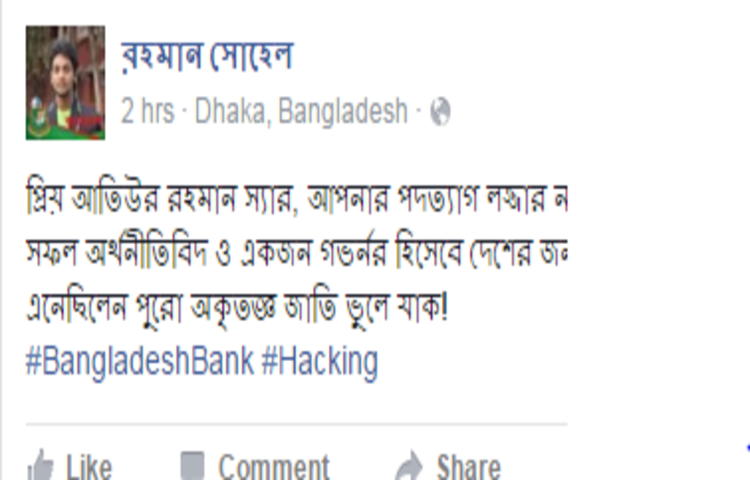Click the post line starting with সফল
The height and width of the screenshot is (480, 750).
(297, 253)
